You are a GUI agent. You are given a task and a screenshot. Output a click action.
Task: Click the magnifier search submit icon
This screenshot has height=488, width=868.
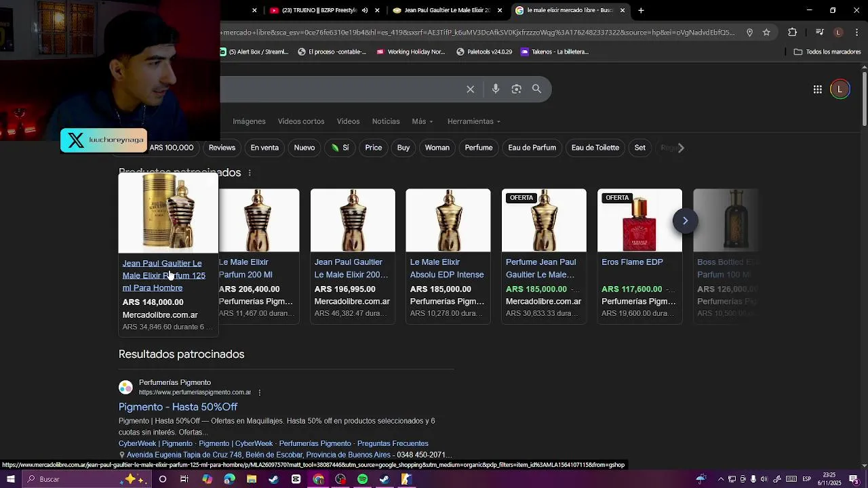pyautogui.click(x=536, y=89)
